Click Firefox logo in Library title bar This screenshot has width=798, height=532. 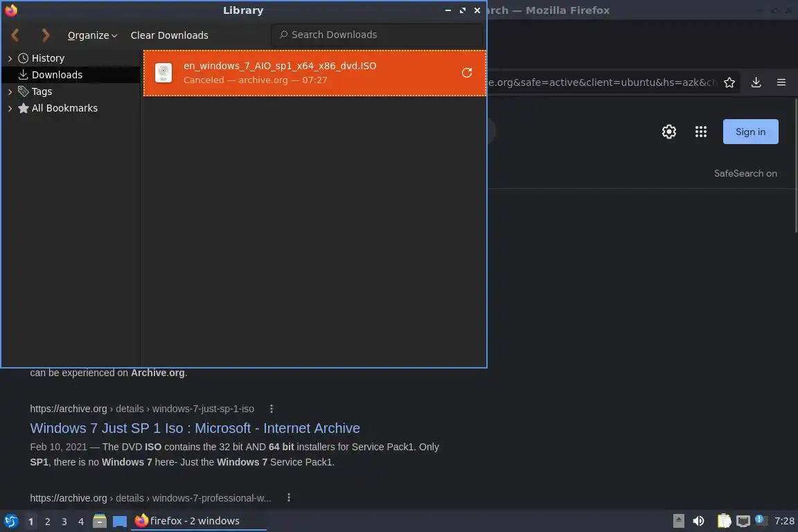pyautogui.click(x=10, y=10)
